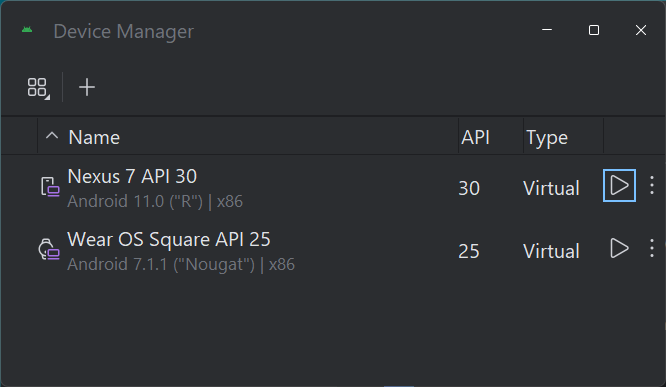
Task: Minimize the Device Manager window
Action: (x=547, y=30)
